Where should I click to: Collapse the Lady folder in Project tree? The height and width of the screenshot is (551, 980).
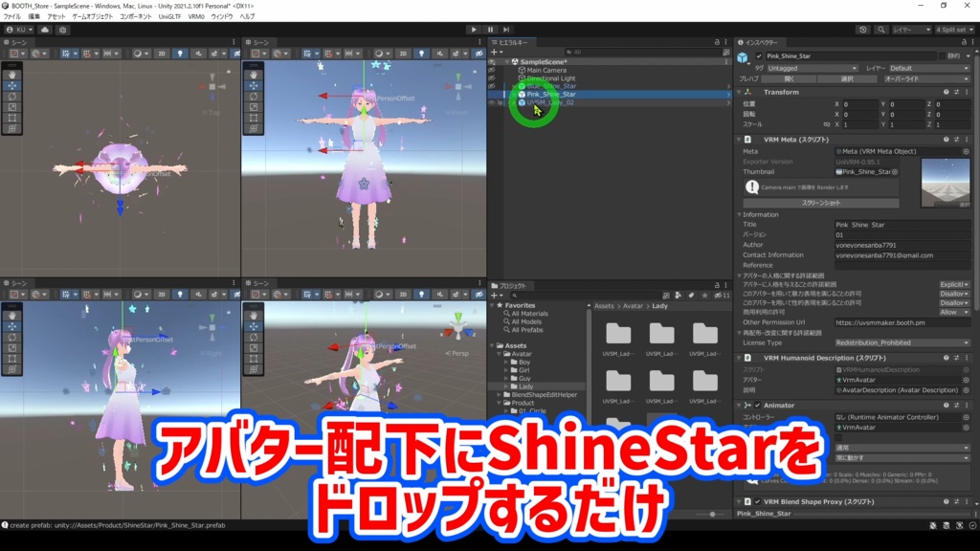coord(506,386)
